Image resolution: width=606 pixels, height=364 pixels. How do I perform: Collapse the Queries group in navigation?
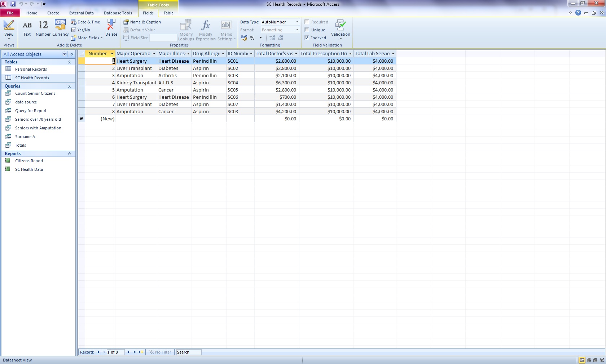click(69, 86)
